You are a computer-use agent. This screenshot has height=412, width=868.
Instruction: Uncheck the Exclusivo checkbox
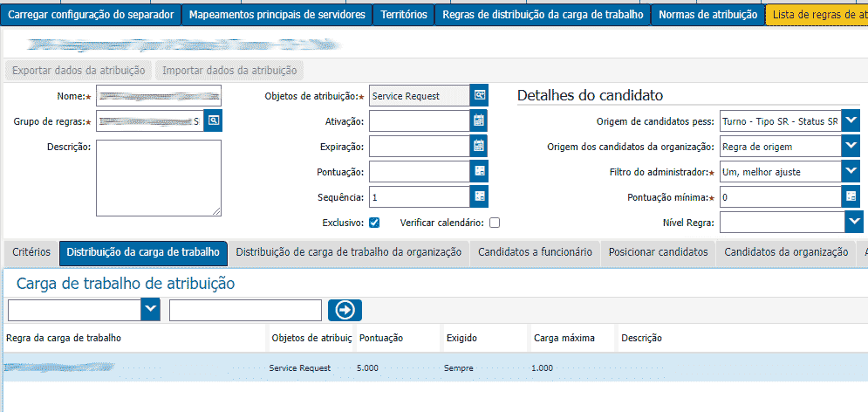click(x=374, y=223)
